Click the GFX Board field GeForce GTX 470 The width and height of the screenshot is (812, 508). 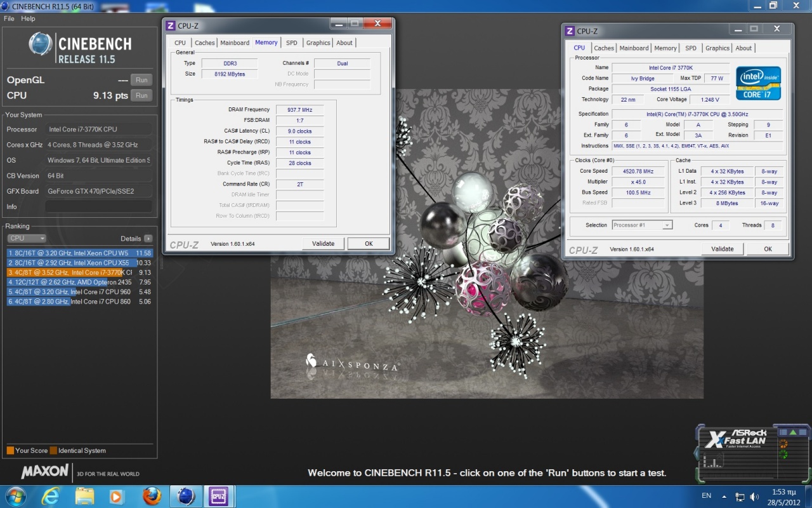98,191
